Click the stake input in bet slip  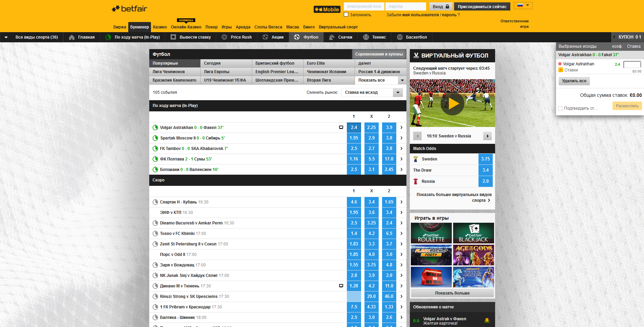pos(632,64)
